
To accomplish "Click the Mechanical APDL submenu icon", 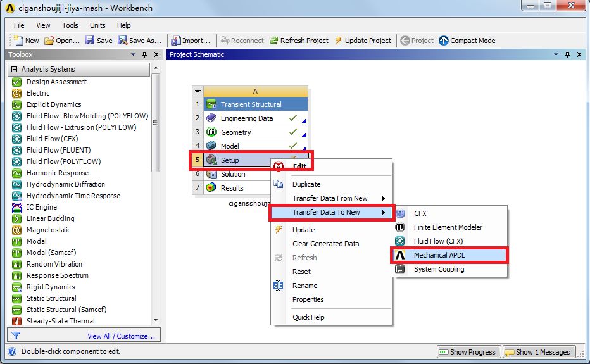I will point(400,255).
